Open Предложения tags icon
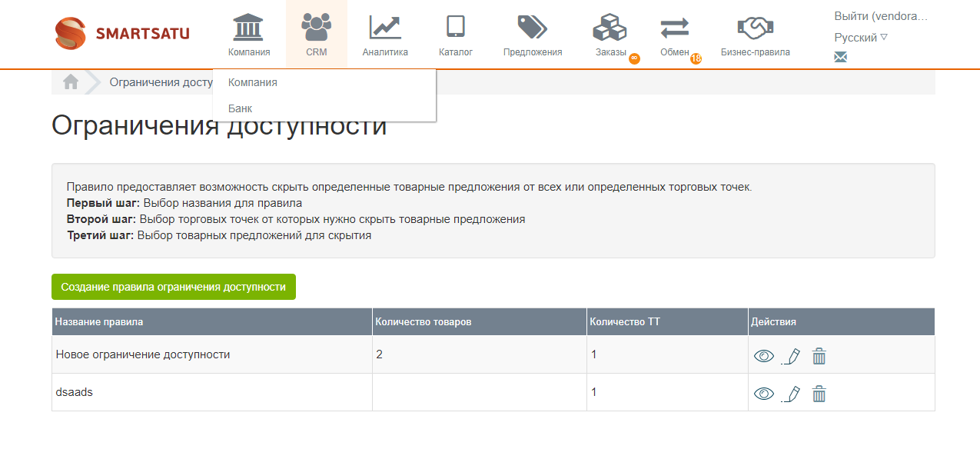Screen dimensions: 980x469 [532, 27]
